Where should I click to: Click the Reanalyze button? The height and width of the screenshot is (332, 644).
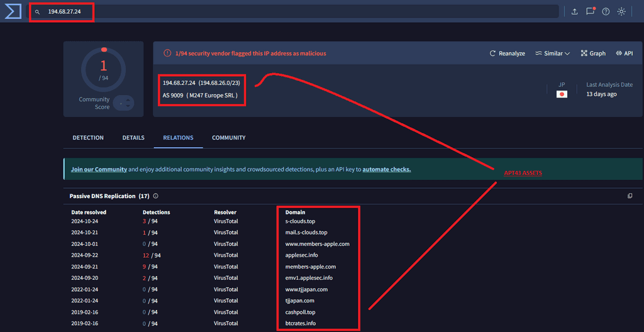[507, 53]
